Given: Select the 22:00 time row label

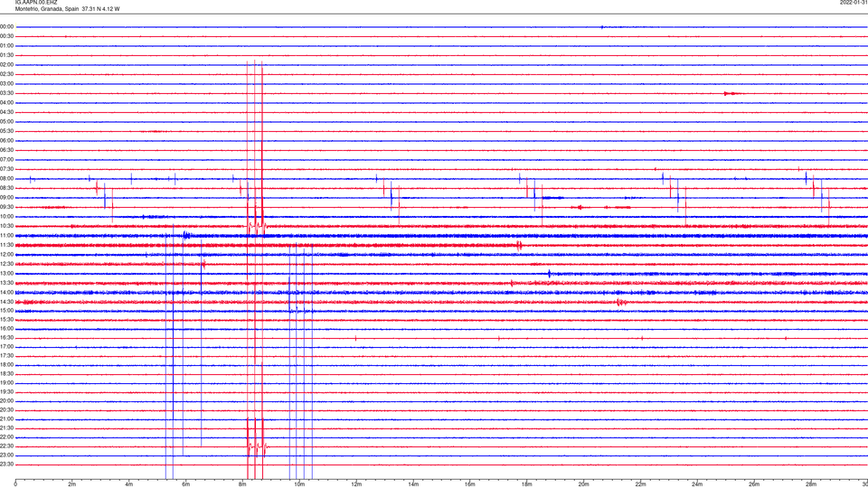Looking at the screenshot, I should click(6, 437).
